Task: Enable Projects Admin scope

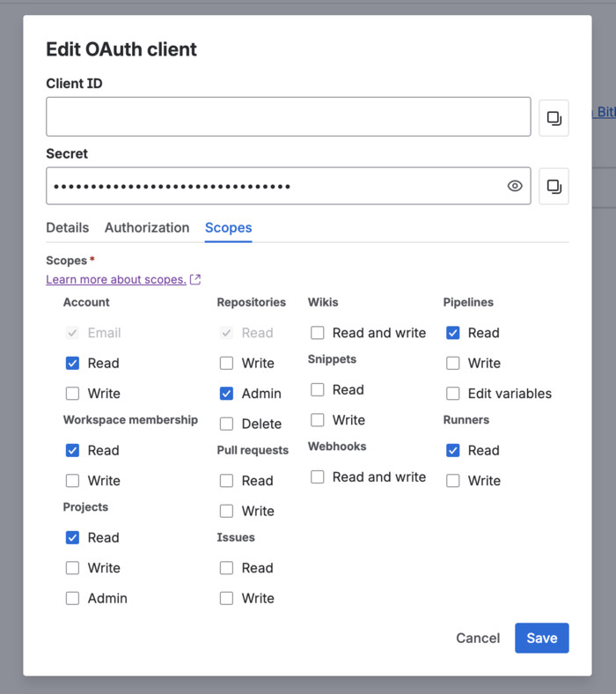Action: pos(72,598)
